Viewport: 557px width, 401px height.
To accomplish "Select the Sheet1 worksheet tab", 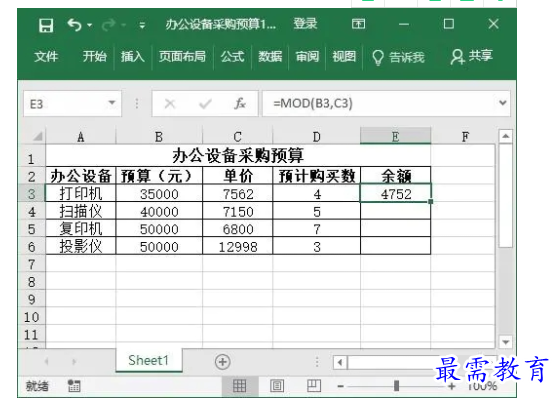I will 148,360.
